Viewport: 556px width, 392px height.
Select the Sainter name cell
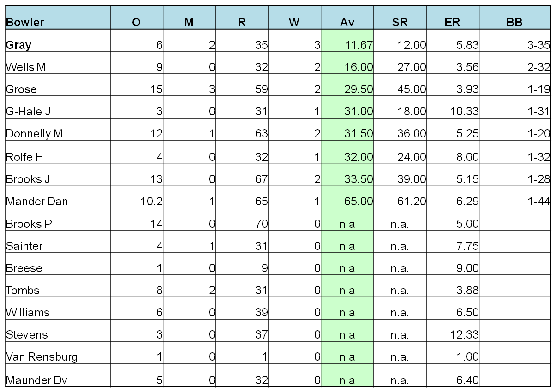point(58,246)
